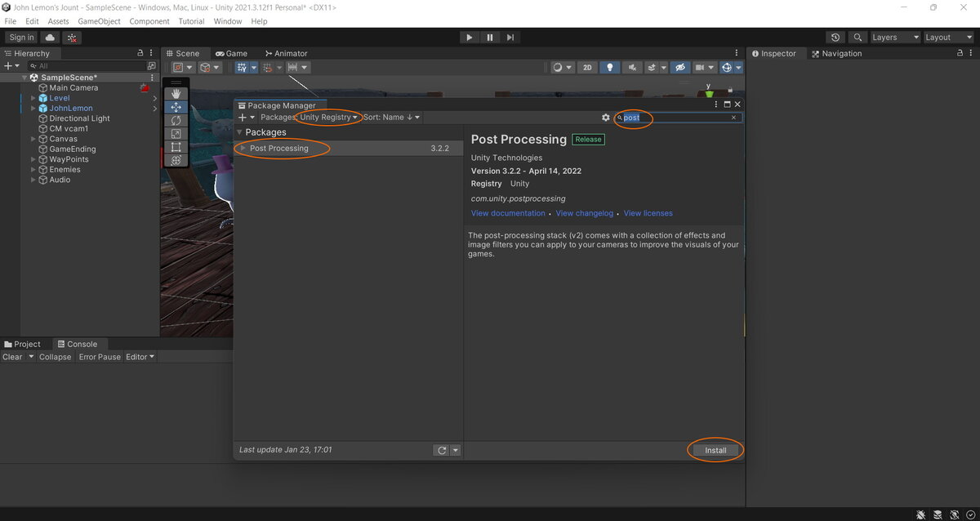
Task: Toggle scene gizmos visibility
Action: coord(726,68)
